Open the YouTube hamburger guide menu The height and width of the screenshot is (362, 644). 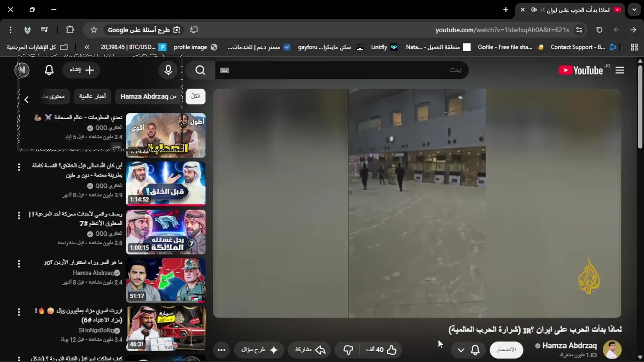620,70
